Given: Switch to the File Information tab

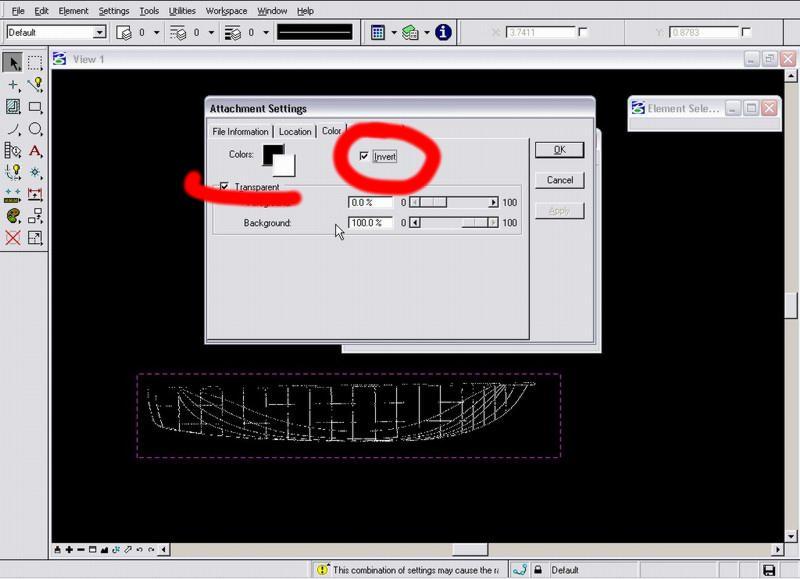Looking at the screenshot, I should tap(240, 132).
